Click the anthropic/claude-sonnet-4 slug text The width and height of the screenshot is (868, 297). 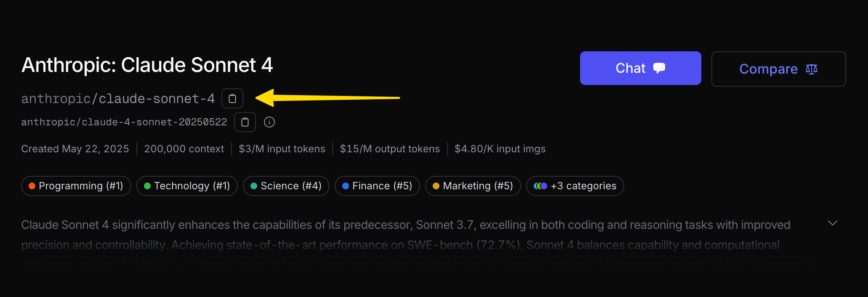[x=118, y=98]
